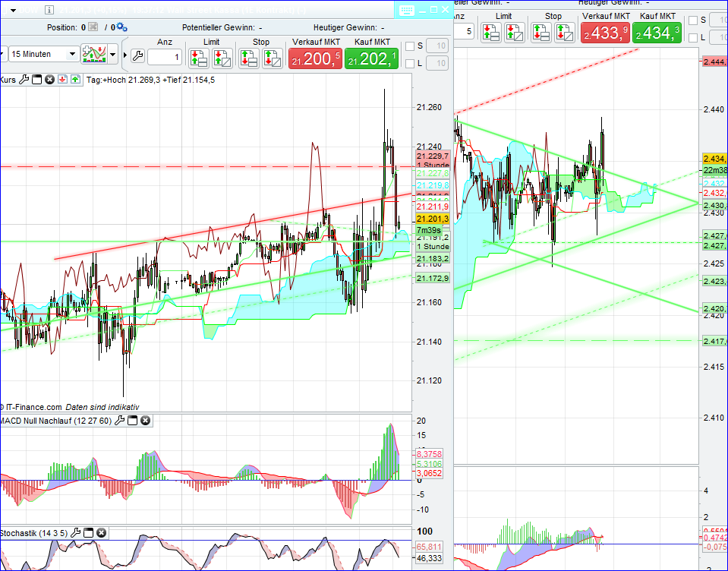This screenshot has height=571, width=728.
Task: Click the 21.172,9 price axis label
Action: point(433,278)
